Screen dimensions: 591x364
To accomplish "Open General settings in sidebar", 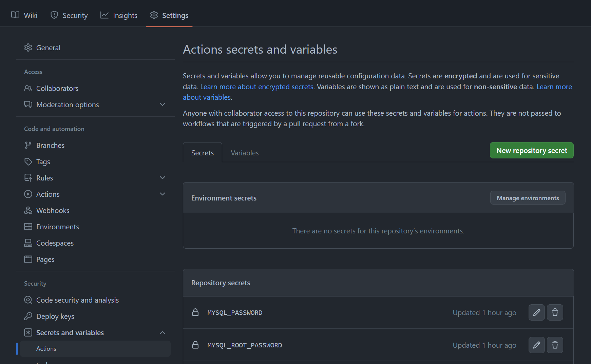I will (95, 48).
